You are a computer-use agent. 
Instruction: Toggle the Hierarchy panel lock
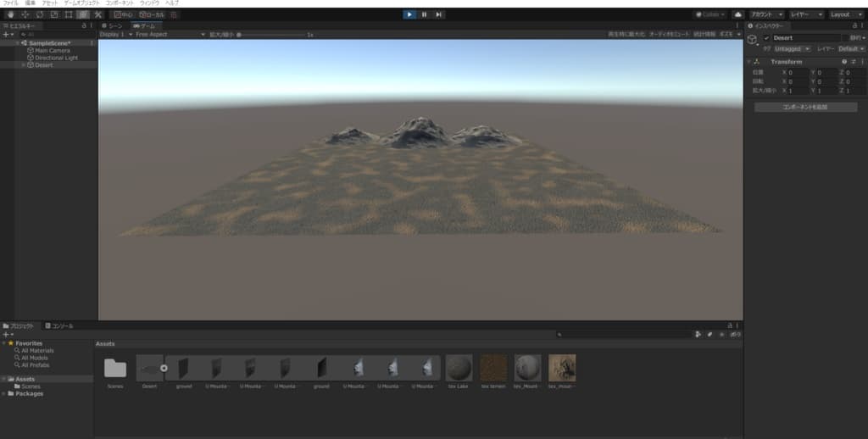83,26
